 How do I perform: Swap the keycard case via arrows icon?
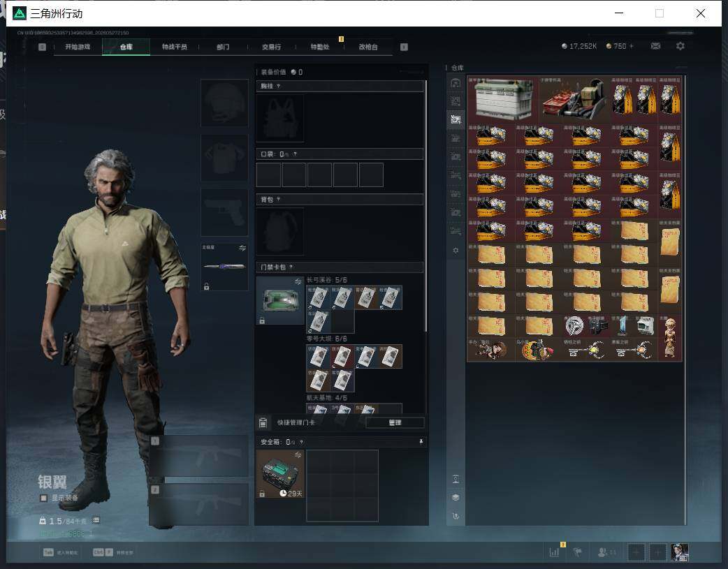point(298,282)
